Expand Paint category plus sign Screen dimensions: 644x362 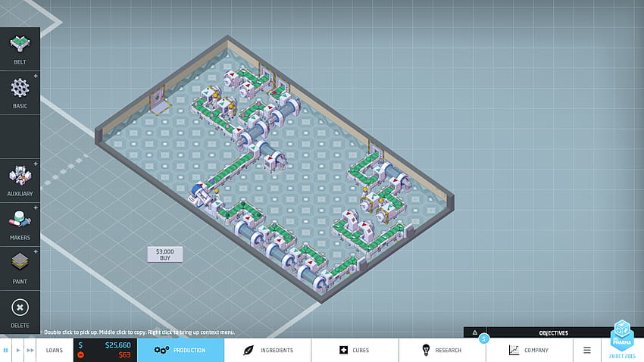tap(36, 251)
